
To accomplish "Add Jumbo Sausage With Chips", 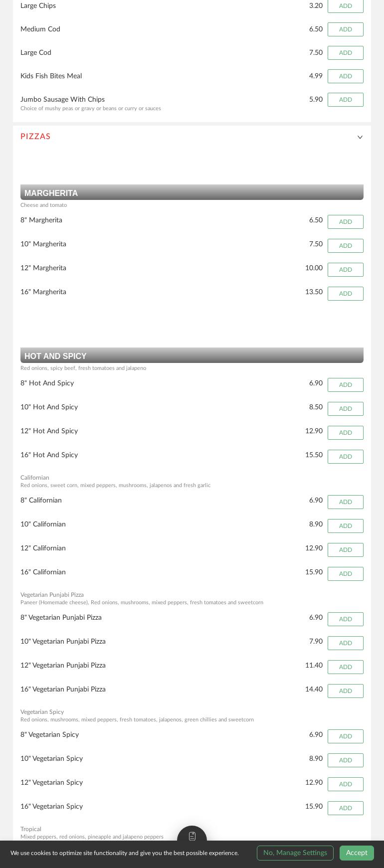I will tap(345, 100).
